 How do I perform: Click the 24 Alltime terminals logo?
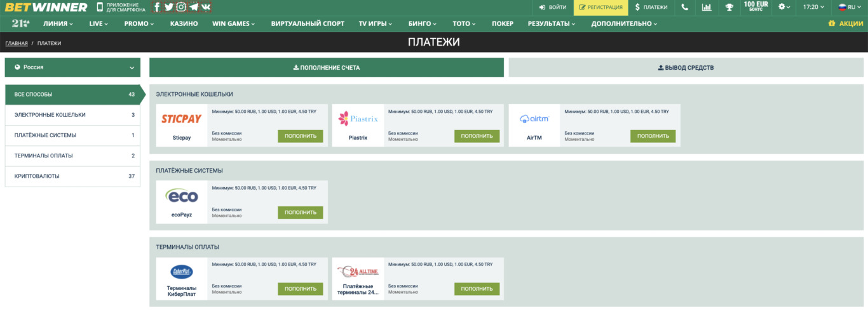tap(358, 272)
